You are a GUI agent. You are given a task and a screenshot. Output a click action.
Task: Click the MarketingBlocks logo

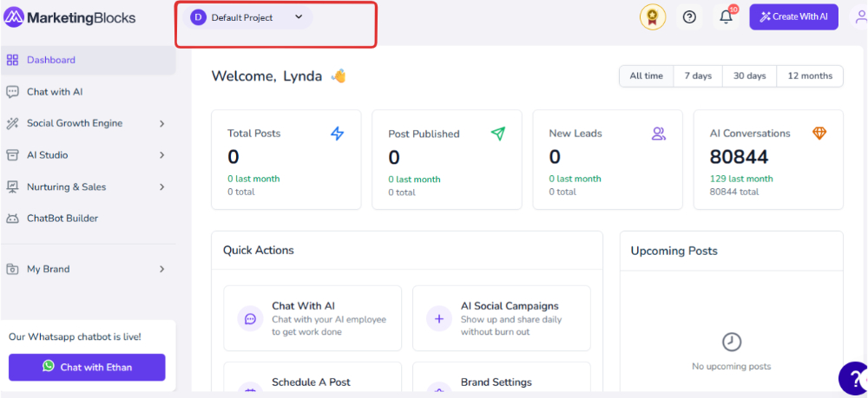pyautogui.click(x=69, y=17)
